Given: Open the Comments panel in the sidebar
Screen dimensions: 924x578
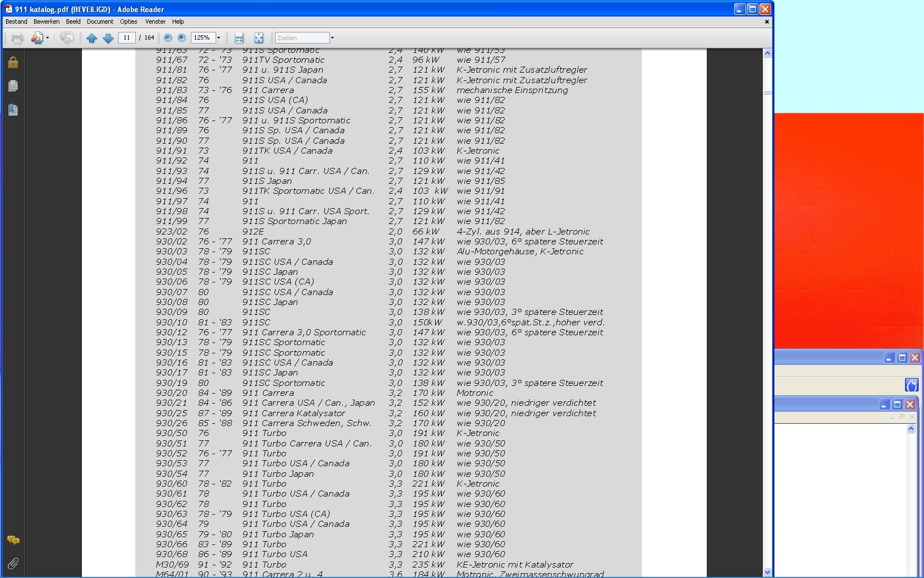Looking at the screenshot, I should 13,540.
